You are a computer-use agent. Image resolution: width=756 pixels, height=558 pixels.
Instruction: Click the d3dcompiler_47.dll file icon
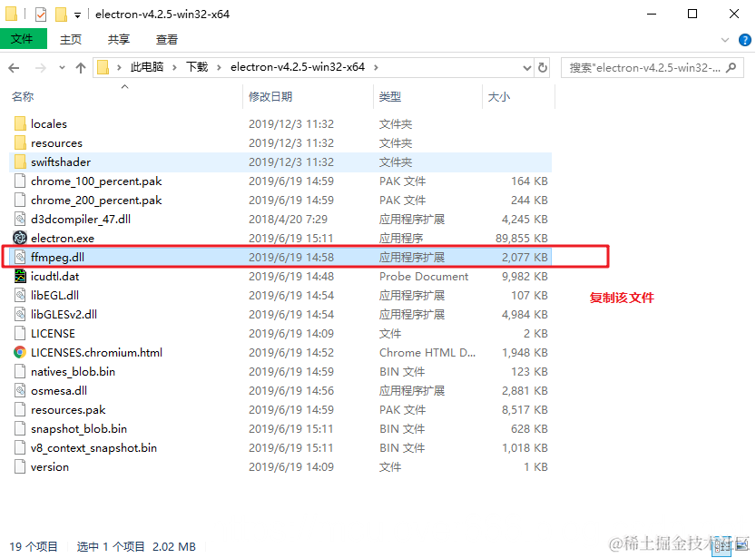(20, 220)
